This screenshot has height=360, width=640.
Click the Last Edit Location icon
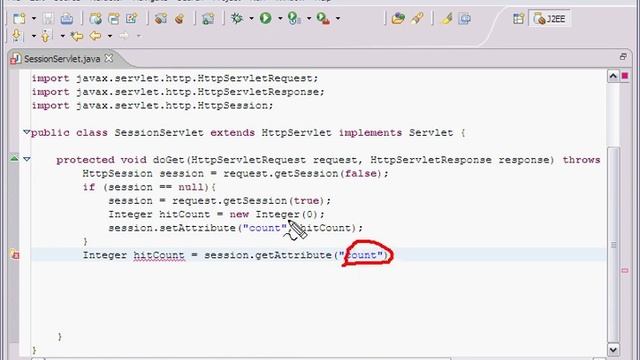pyautogui.click(x=76, y=36)
